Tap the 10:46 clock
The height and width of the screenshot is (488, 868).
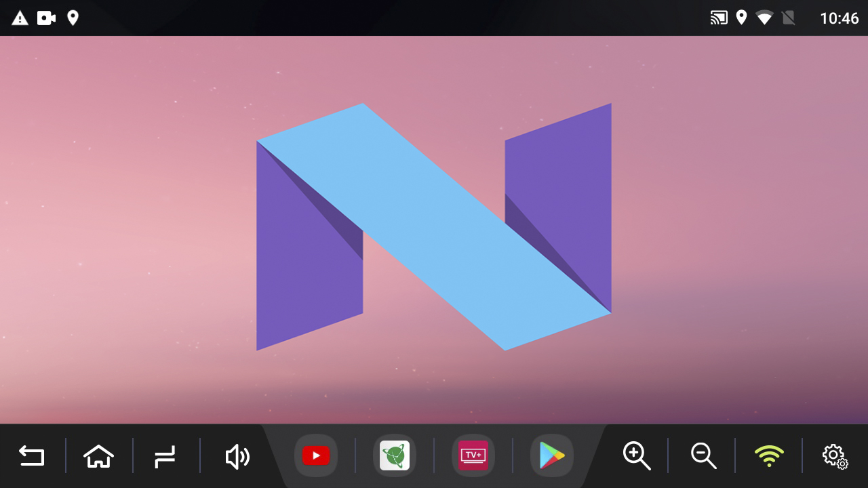point(839,18)
